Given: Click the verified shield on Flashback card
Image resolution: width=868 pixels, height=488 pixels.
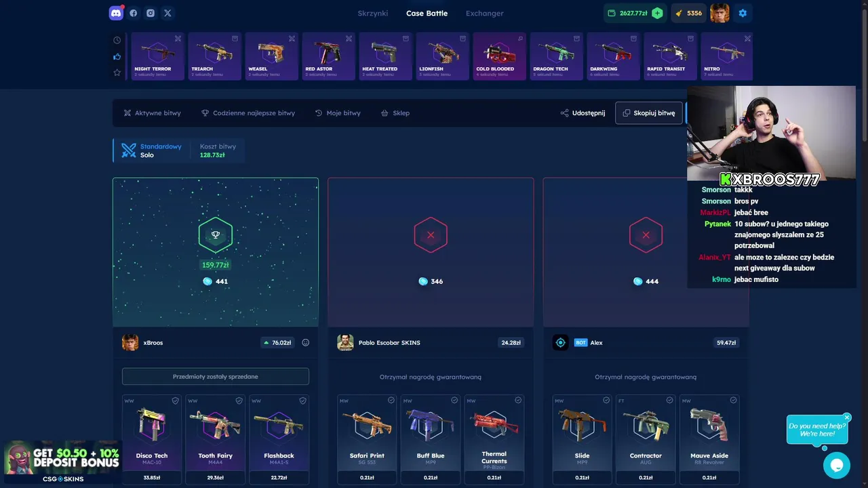Looking at the screenshot, I should coord(302,401).
